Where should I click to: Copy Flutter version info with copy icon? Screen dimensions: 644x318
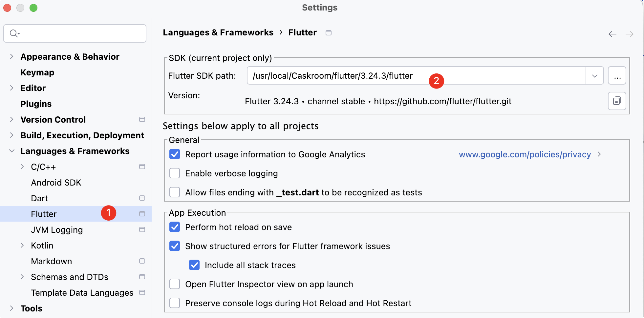pos(617,101)
